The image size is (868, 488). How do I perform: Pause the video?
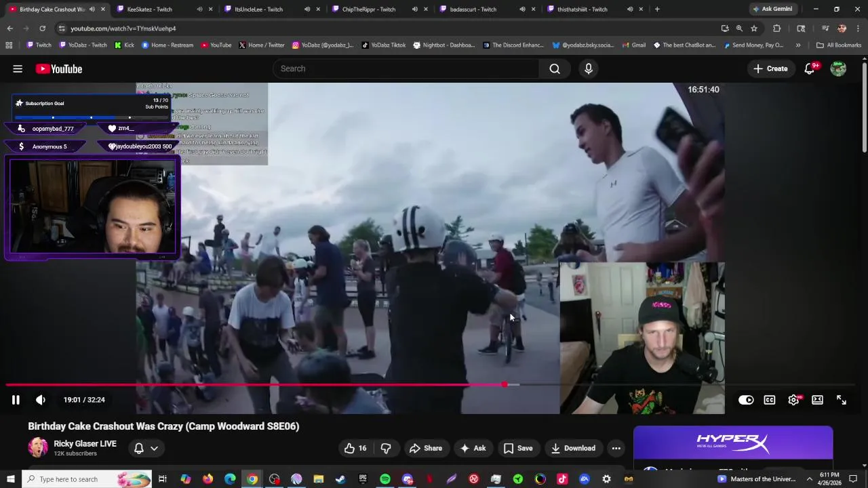point(16,400)
